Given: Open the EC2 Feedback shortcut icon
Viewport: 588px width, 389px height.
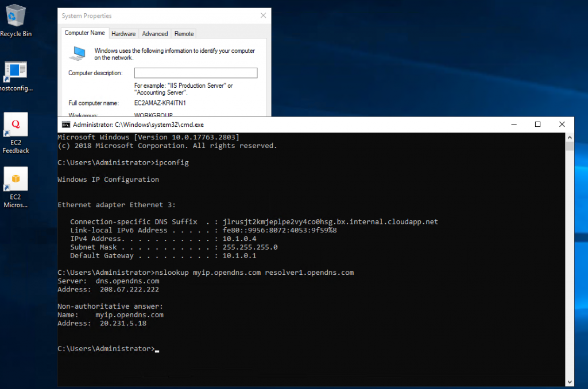Looking at the screenshot, I should (x=16, y=125).
